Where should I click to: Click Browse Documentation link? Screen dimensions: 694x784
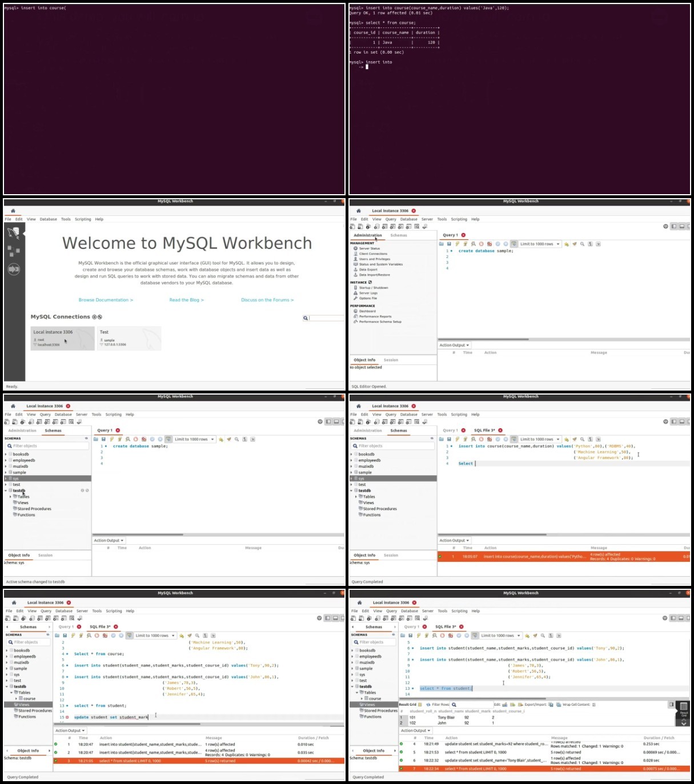tap(106, 300)
